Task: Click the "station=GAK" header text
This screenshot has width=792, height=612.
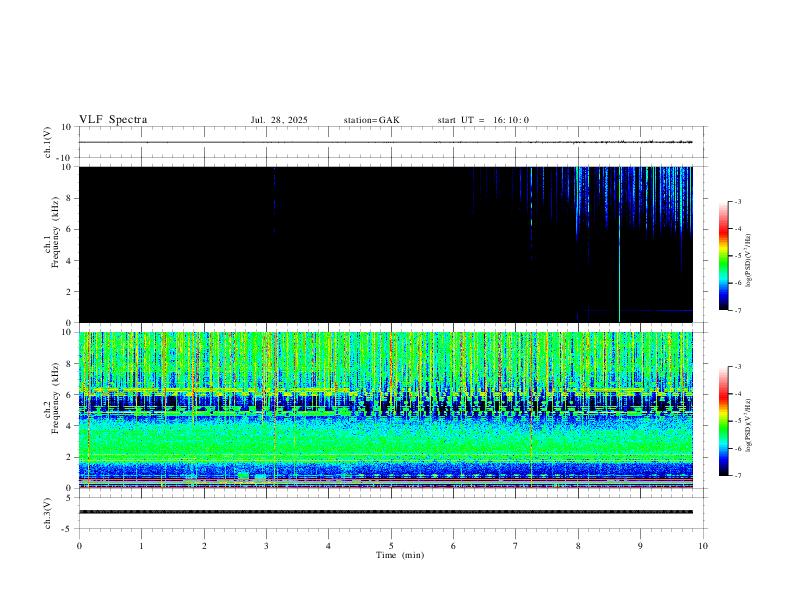Action: 371,120
